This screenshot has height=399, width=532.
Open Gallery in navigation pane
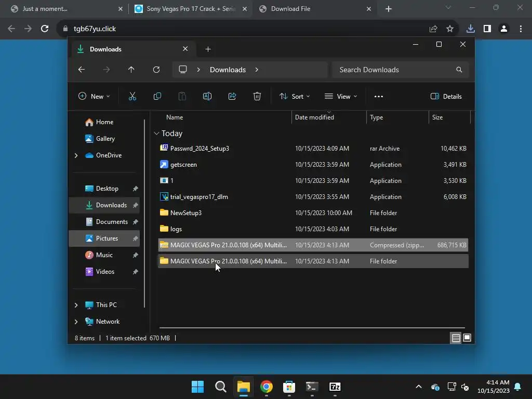coord(104,139)
